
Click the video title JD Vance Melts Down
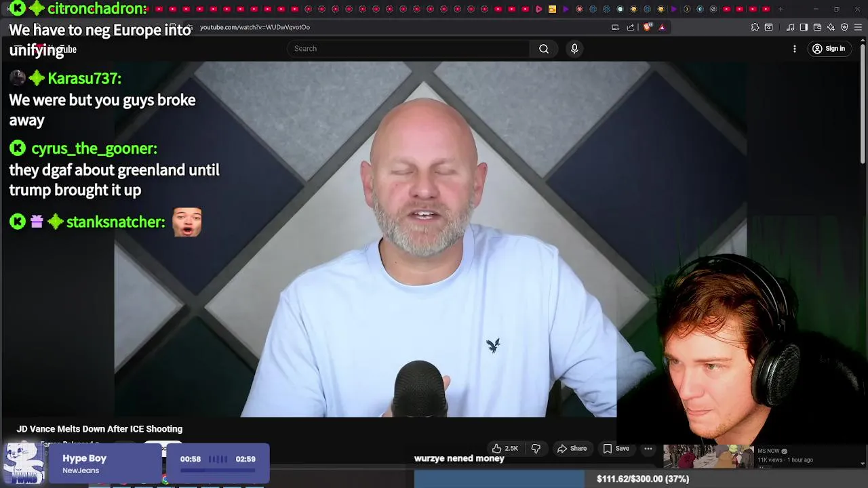point(100,429)
